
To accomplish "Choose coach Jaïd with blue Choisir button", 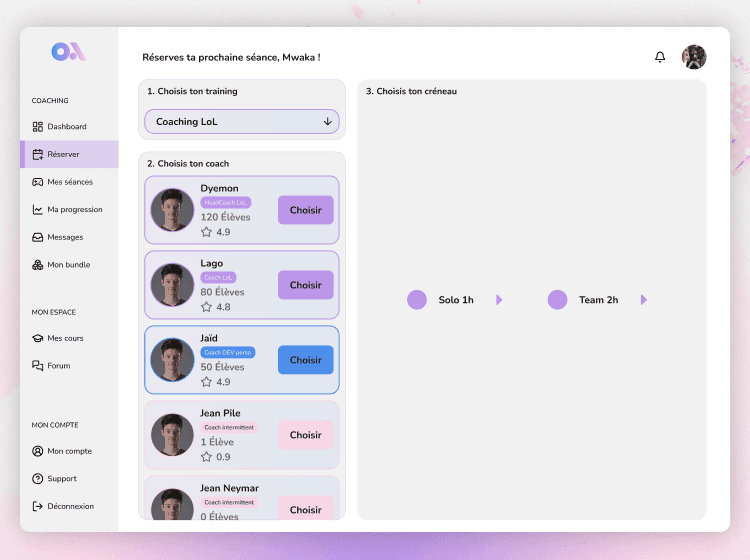I will (306, 360).
